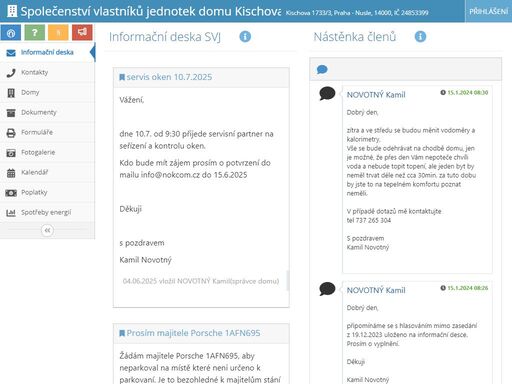Viewport: 512px width, 384px height.
Task: Click the red megaphone announcement button
Action: (82, 33)
